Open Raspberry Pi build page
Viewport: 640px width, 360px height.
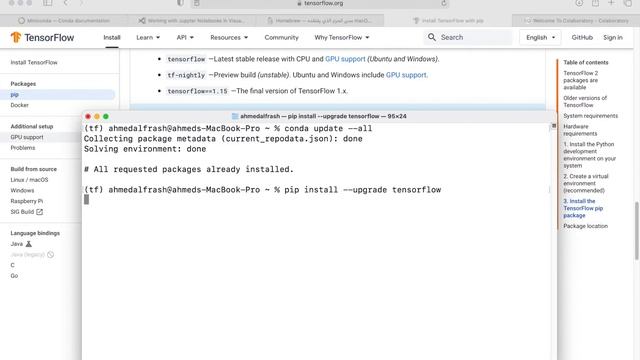pos(27,201)
